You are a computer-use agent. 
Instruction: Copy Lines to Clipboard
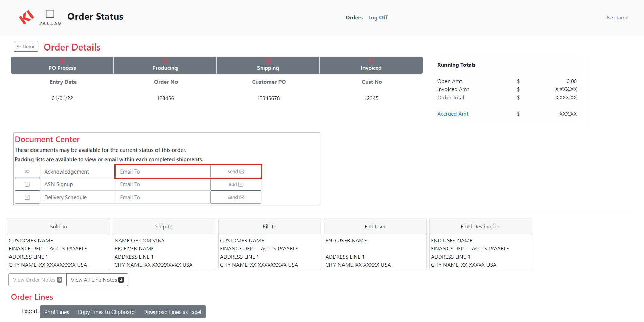pyautogui.click(x=106, y=311)
